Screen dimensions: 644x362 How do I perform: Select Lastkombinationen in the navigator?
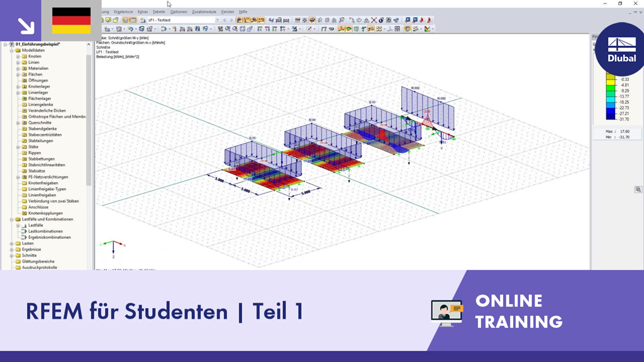tap(45, 231)
